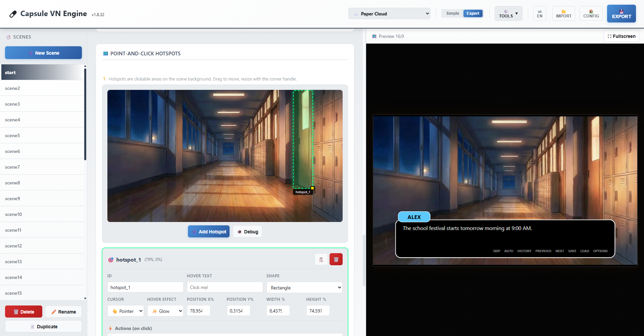Enter Fullscreen preview mode

[621, 36]
